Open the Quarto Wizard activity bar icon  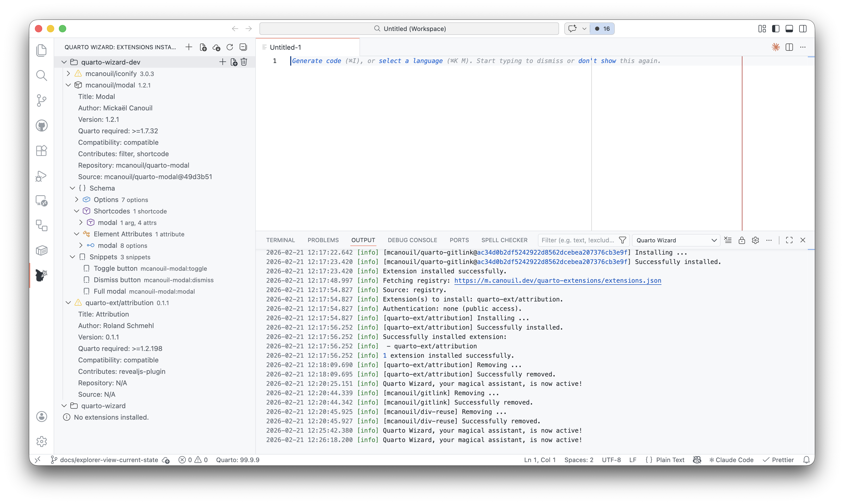[x=41, y=275]
